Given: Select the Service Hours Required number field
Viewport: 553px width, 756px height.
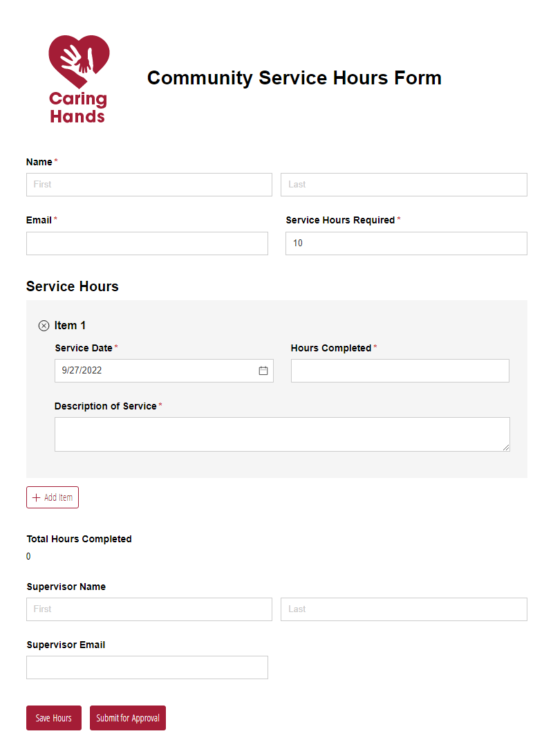Looking at the screenshot, I should [x=406, y=243].
